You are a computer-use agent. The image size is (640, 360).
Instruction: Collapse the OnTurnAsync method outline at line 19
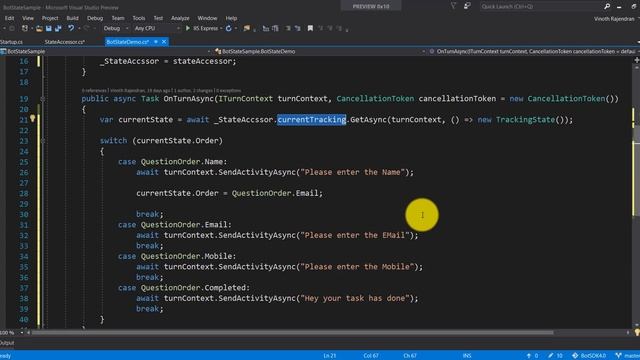pos(43,99)
